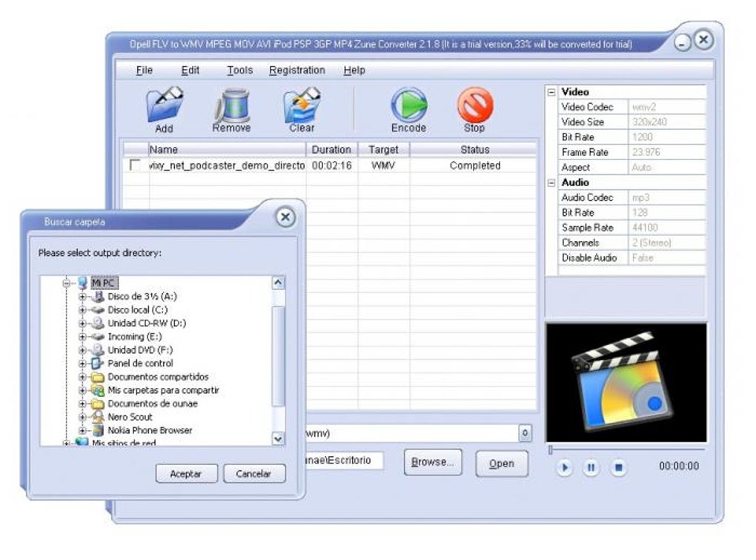Collapse the Video properties group
756x560 pixels.
[551, 92]
